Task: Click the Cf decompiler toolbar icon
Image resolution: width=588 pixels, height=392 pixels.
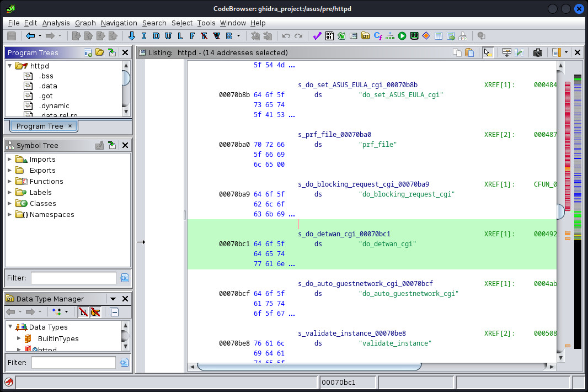Action: (378, 36)
